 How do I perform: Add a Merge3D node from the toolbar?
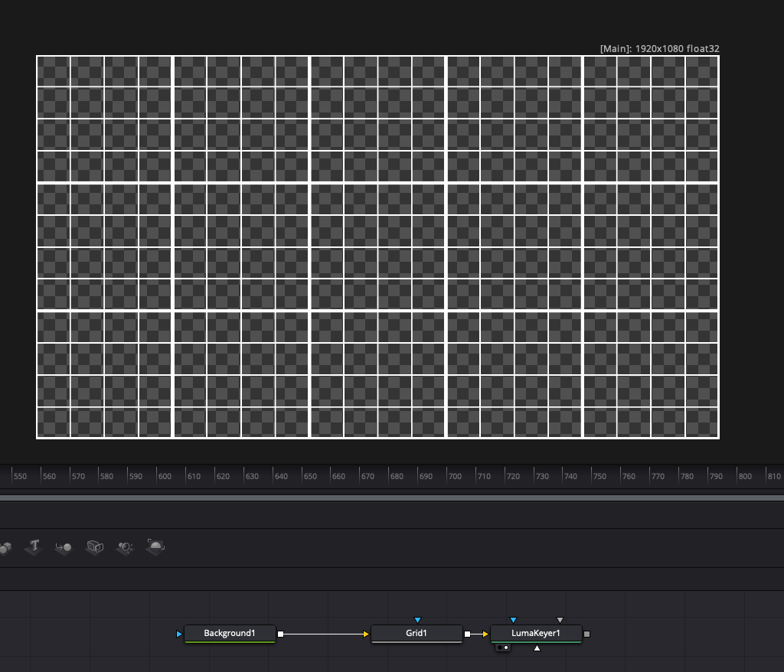(64, 547)
